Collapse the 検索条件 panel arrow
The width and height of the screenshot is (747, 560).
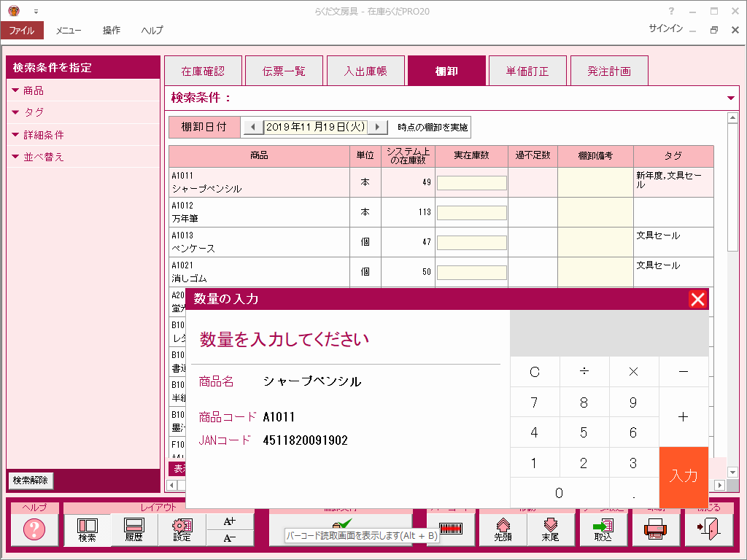coord(731,98)
